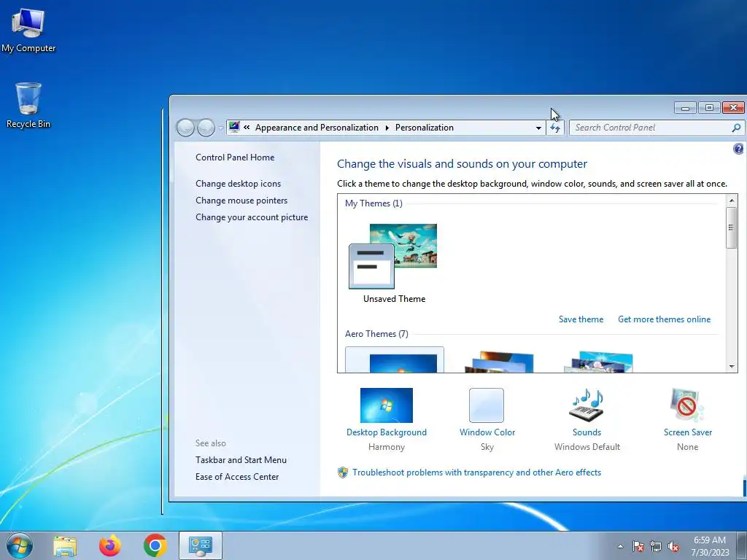Click the Forward navigation arrow
747x560 pixels.
pos(205,128)
